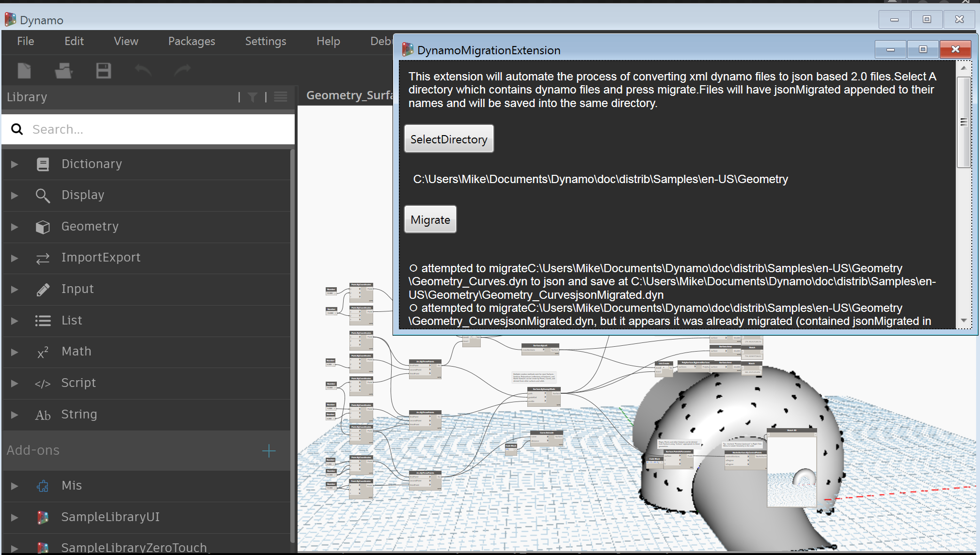Expand the SampleLibraryUI add-on arrow

(x=15, y=517)
